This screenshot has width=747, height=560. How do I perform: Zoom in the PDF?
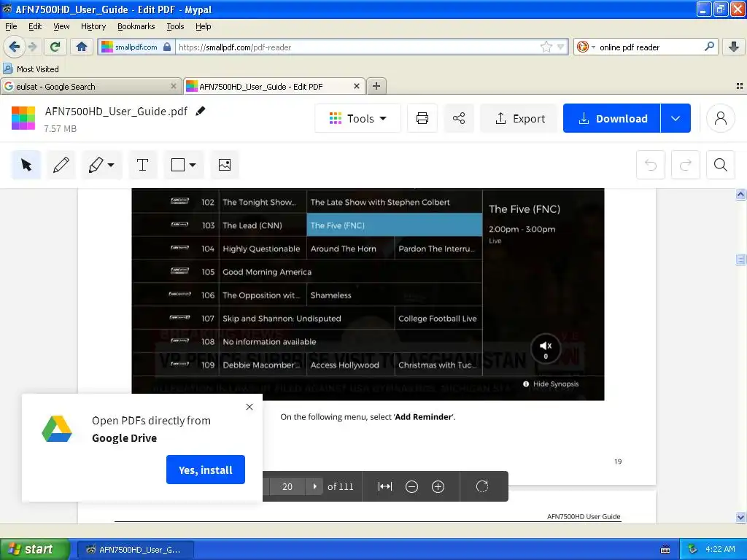click(438, 486)
